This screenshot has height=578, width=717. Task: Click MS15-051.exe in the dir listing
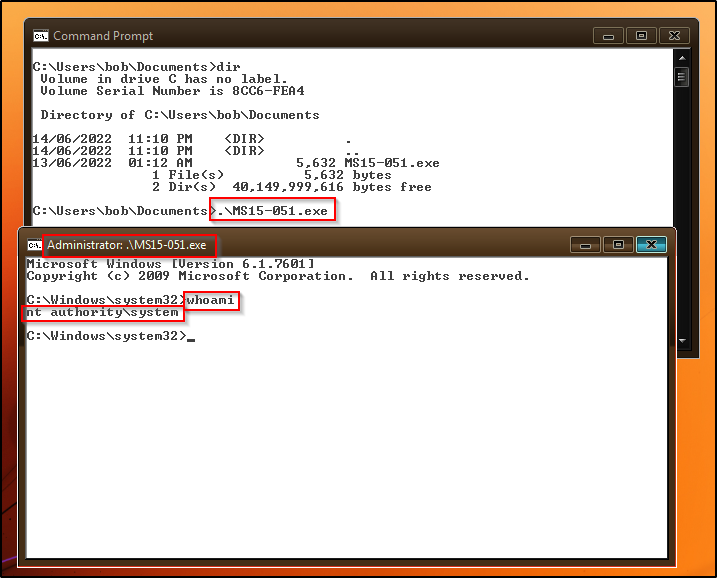[391, 163]
